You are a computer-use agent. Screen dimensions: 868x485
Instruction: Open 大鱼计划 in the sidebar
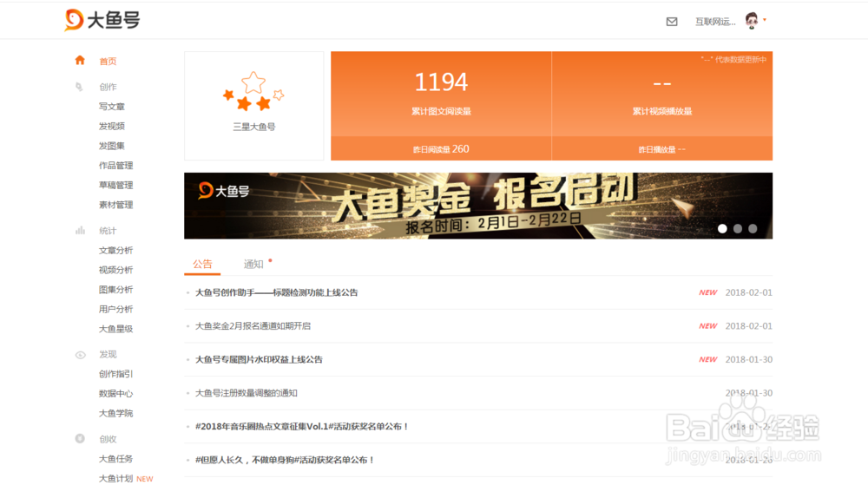(115, 478)
